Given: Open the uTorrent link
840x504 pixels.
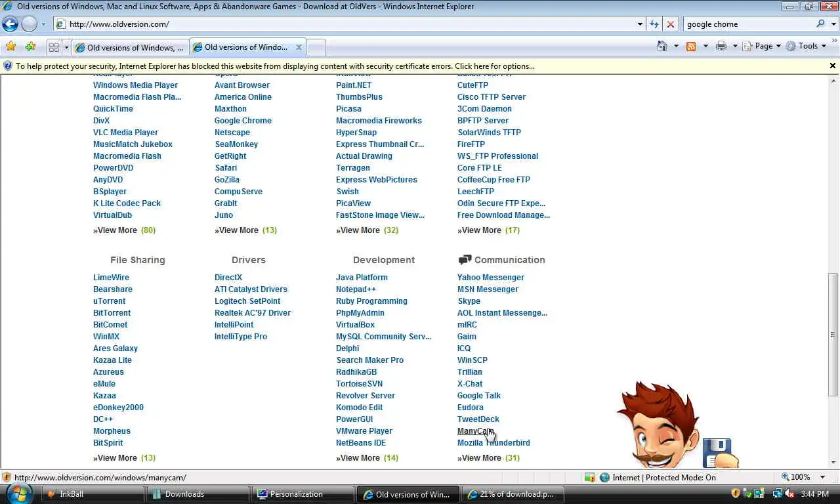Looking at the screenshot, I should [109, 301].
